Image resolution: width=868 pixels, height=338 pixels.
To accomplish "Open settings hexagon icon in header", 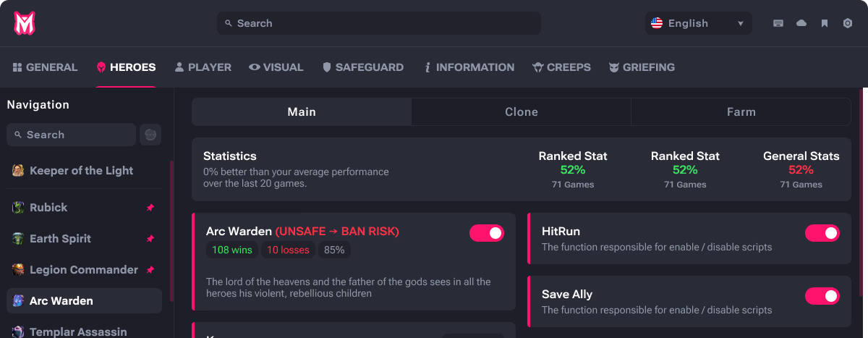I will point(848,23).
